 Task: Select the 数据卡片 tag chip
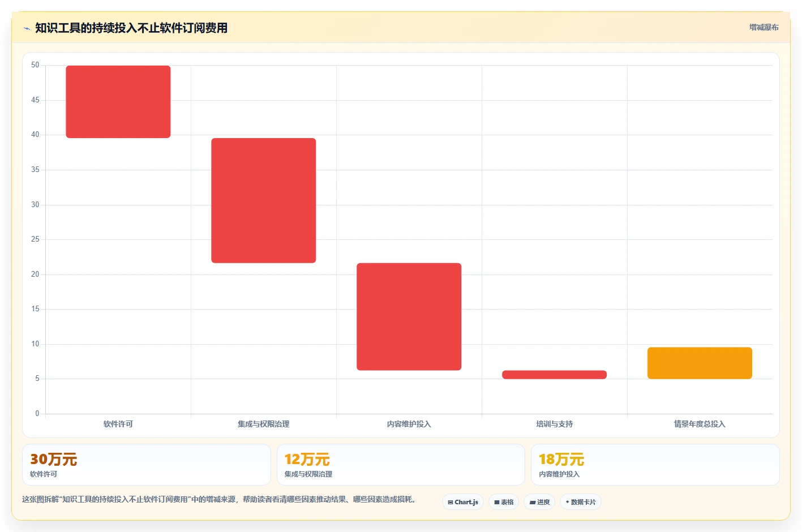tap(581, 502)
